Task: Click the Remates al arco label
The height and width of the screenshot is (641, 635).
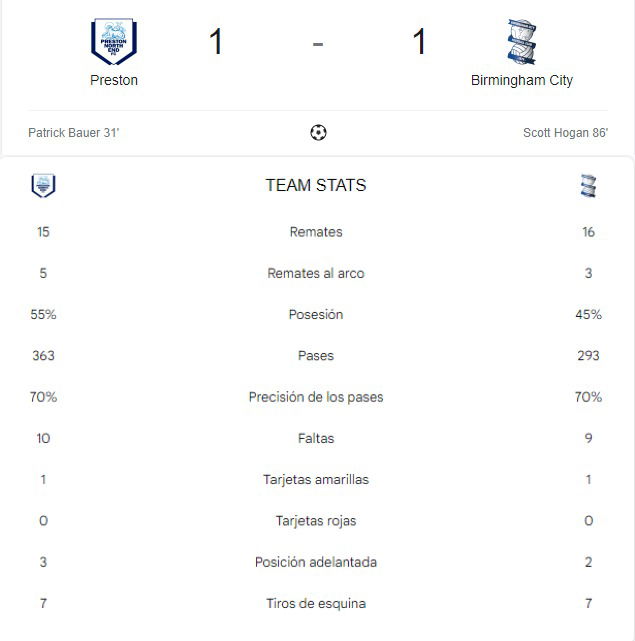Action: point(316,273)
